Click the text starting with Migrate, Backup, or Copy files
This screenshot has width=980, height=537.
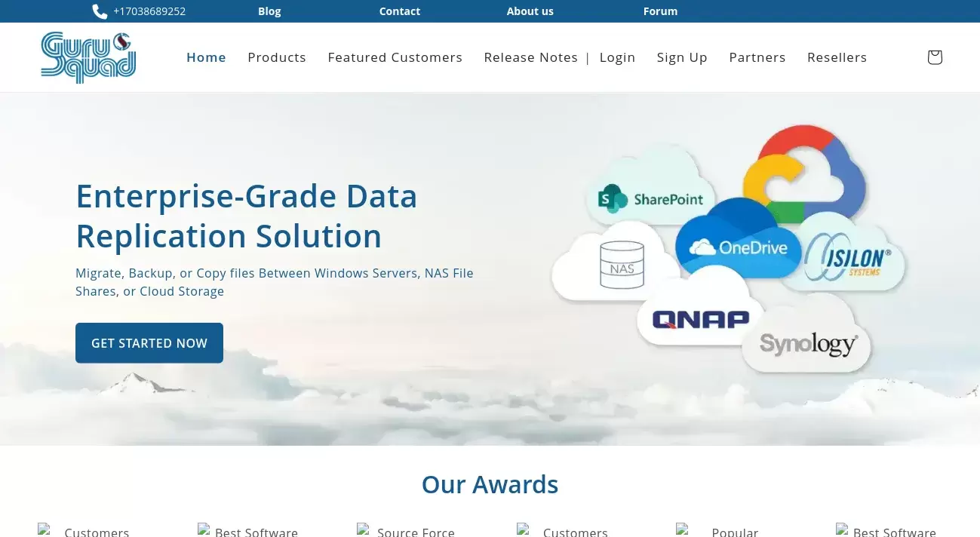click(275, 282)
